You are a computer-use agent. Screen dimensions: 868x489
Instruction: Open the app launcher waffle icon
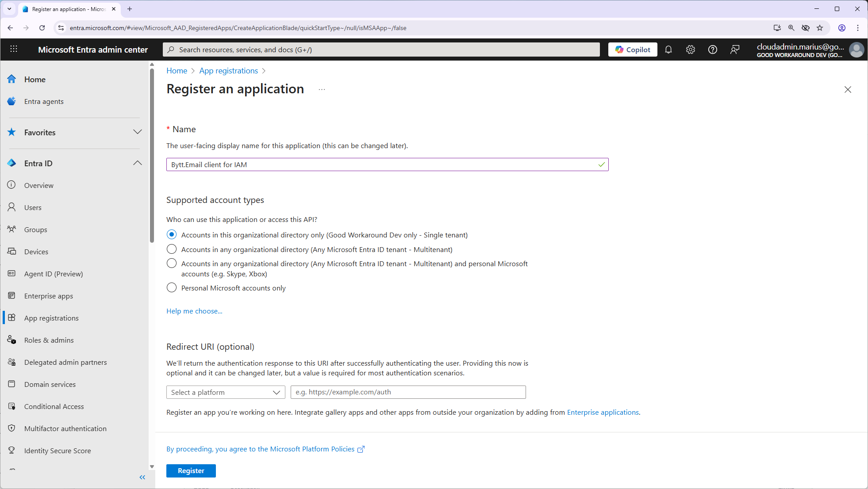coord(14,49)
